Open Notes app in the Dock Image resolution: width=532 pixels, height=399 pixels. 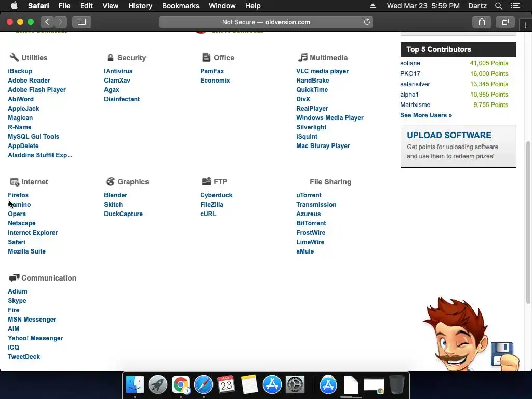[249, 385]
